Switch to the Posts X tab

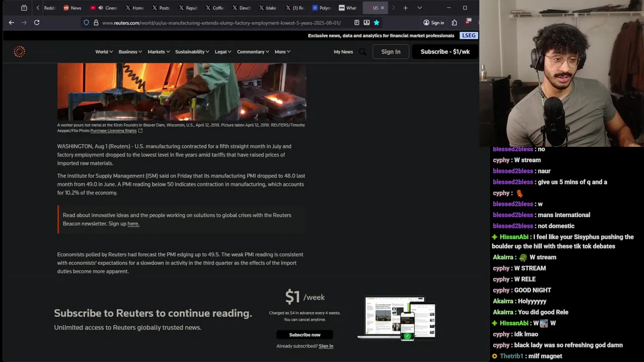(x=161, y=8)
